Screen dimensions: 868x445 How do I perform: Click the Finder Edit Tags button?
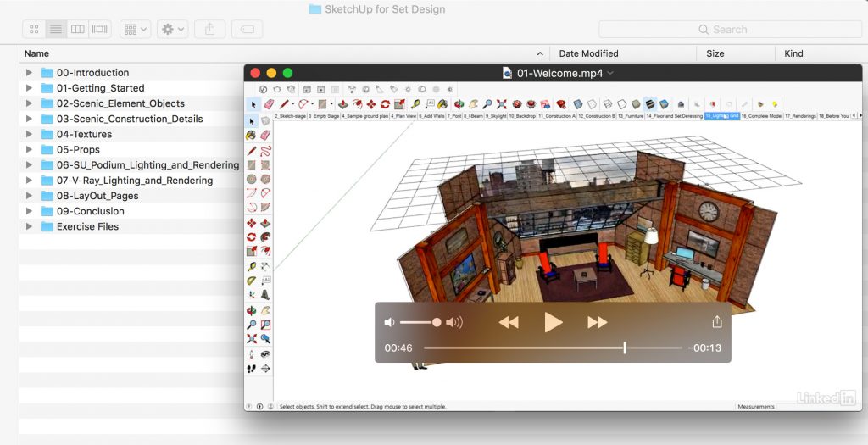(248, 30)
